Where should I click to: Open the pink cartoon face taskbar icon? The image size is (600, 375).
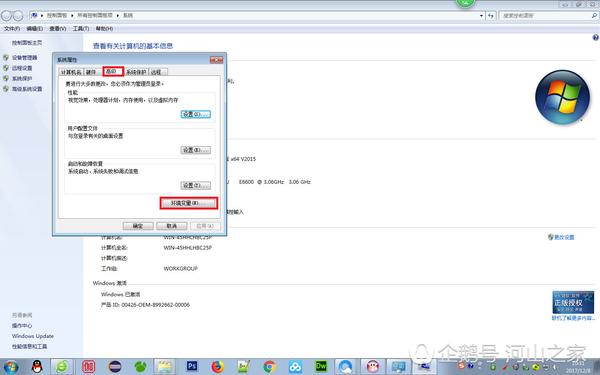tap(372, 367)
